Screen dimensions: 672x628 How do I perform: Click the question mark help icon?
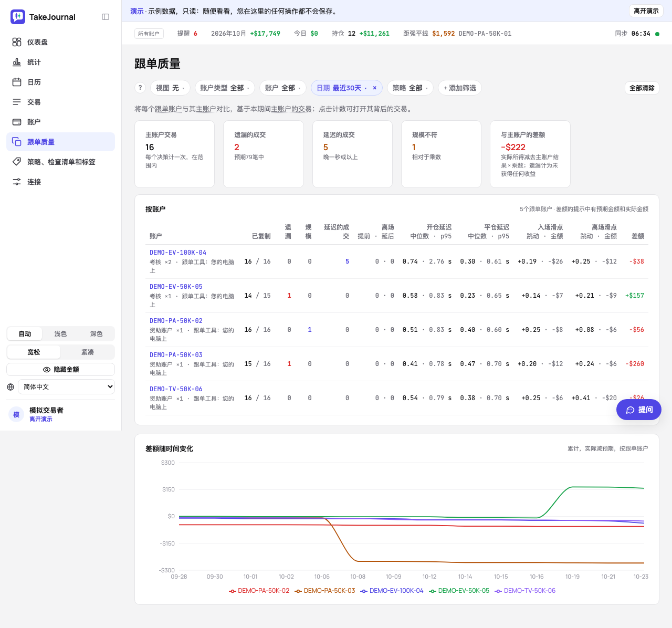[140, 88]
